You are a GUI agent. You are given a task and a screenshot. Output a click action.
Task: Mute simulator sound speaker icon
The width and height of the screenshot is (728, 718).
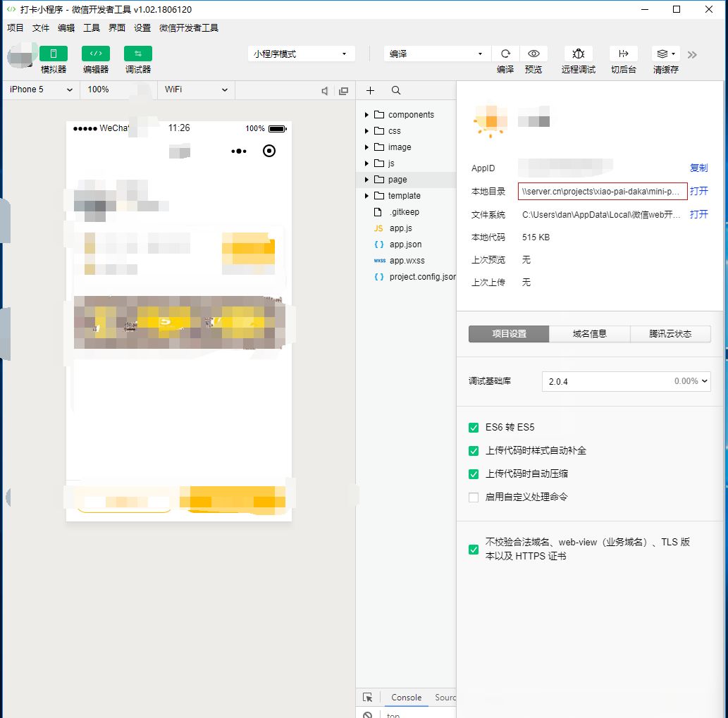[x=325, y=91]
